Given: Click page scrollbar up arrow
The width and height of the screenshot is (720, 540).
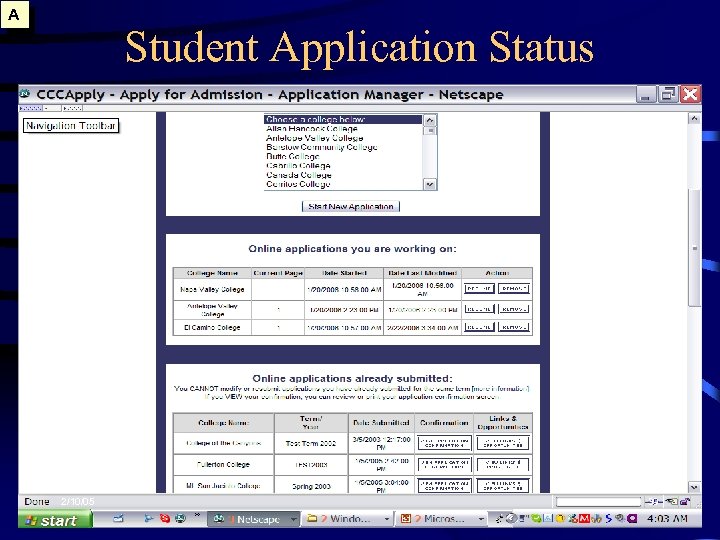Looking at the screenshot, I should [x=694, y=118].
